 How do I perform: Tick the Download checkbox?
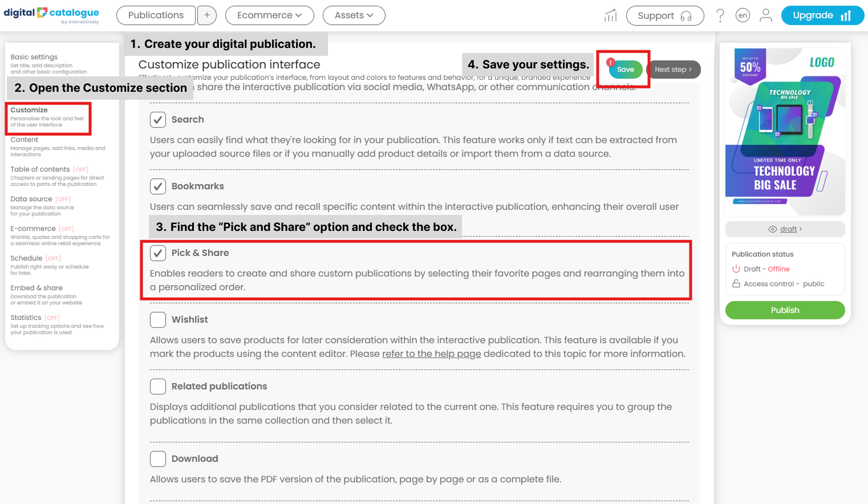point(158,459)
